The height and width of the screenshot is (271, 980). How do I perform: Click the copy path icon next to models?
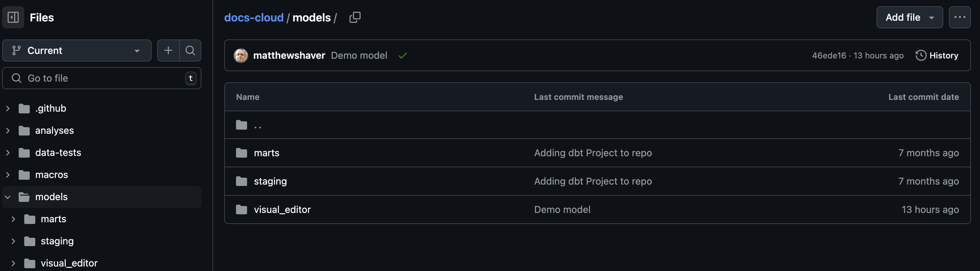355,17
